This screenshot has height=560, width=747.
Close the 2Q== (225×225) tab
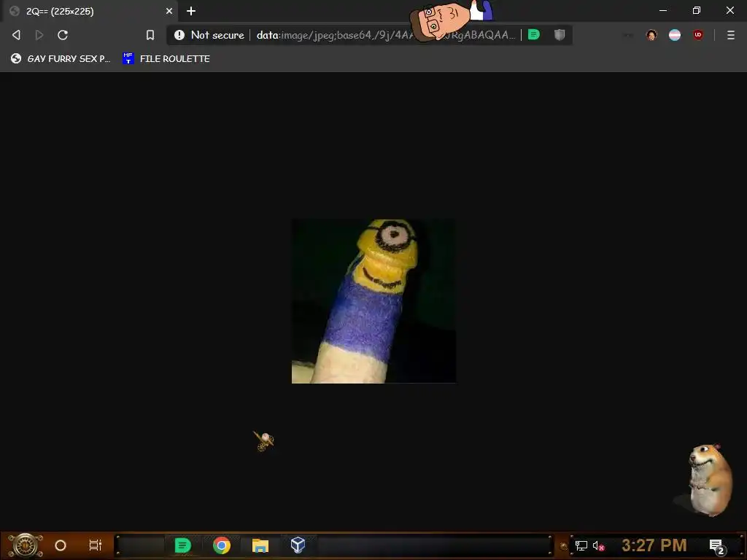(169, 11)
